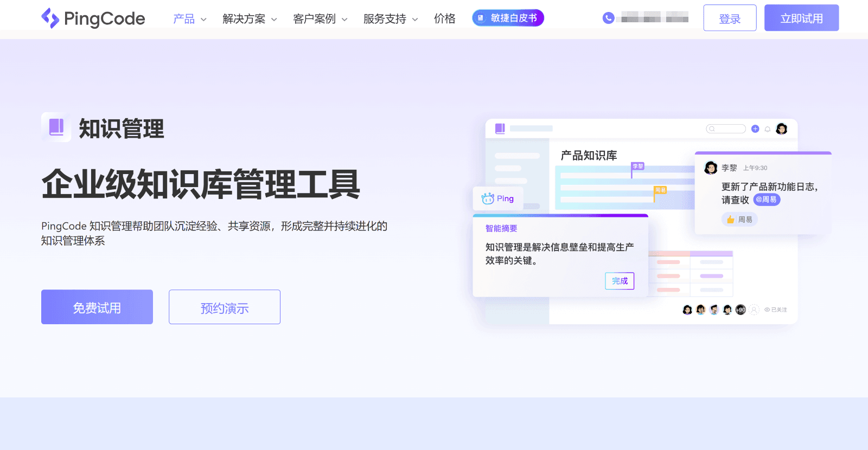
Task: Click the user avatar beside the bell
Action: click(782, 128)
